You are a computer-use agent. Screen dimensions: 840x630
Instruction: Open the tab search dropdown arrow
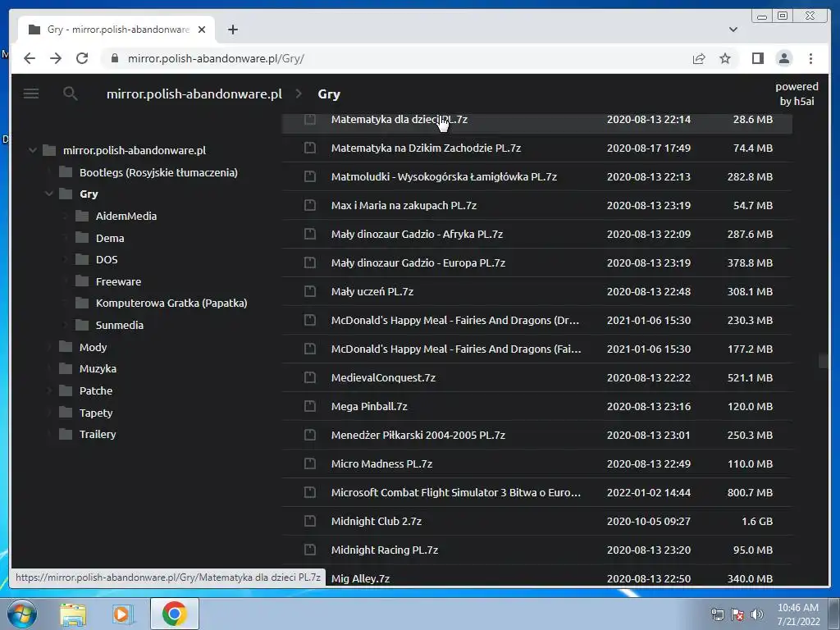point(733,30)
